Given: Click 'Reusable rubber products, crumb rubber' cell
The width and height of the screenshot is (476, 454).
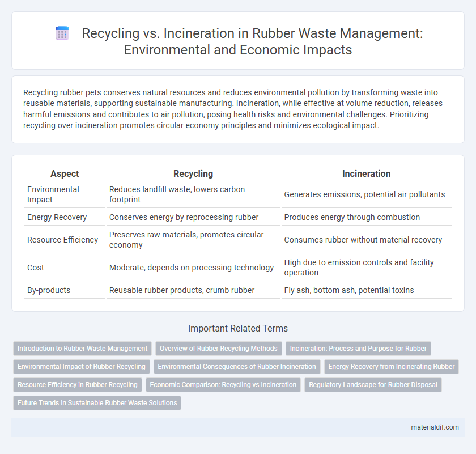Looking at the screenshot, I should click(x=193, y=290).
